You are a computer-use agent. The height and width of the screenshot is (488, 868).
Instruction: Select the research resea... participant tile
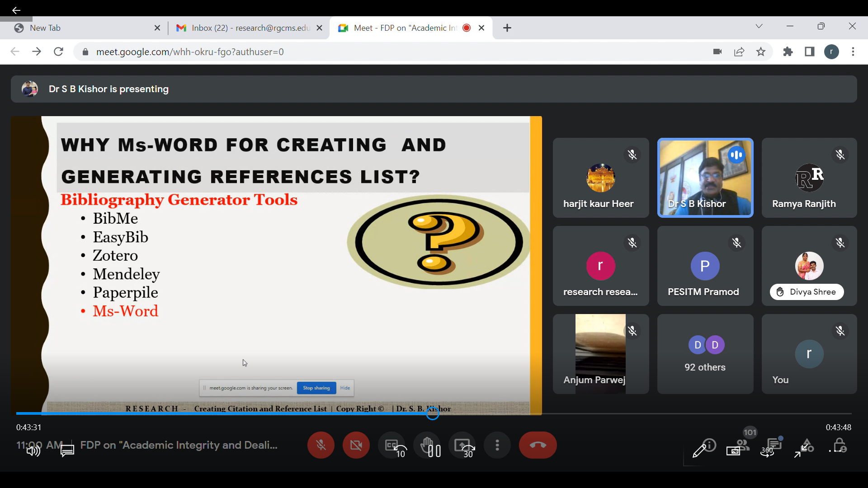click(601, 266)
